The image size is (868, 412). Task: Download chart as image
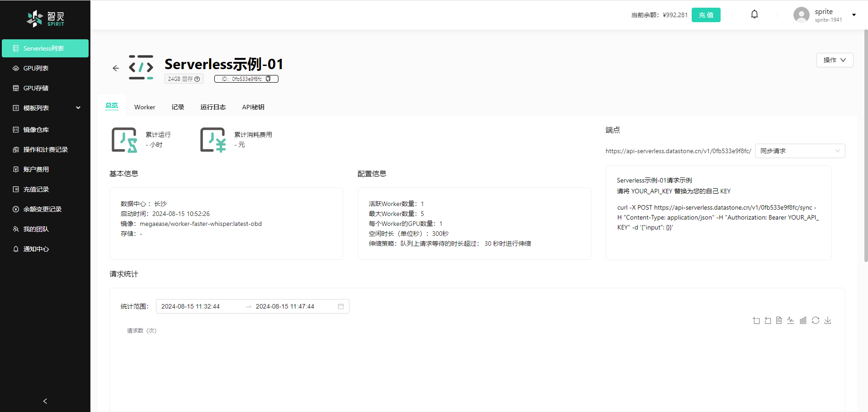(x=828, y=320)
